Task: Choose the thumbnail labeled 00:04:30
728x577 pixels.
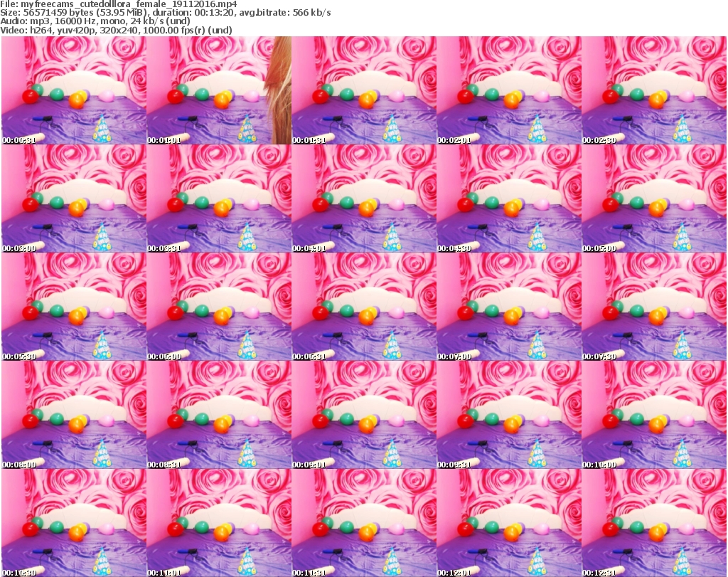Action: 509,198
